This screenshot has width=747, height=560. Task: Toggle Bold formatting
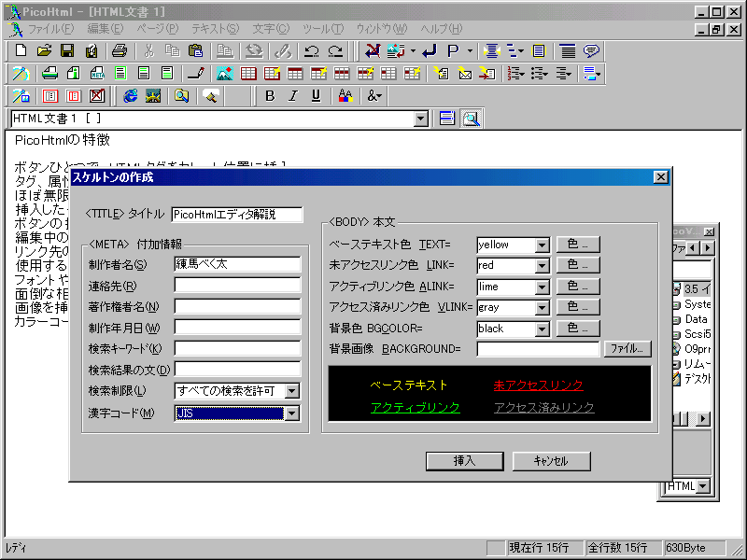pos(270,95)
